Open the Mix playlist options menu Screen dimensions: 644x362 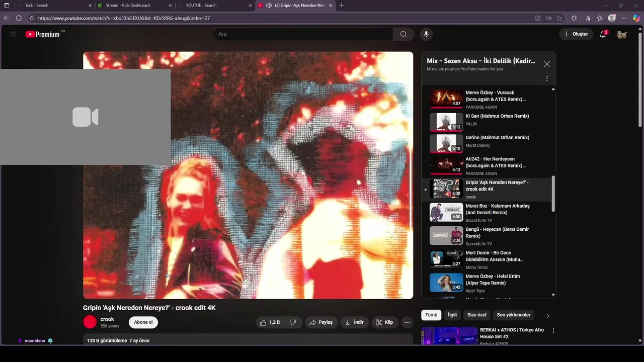(x=547, y=78)
